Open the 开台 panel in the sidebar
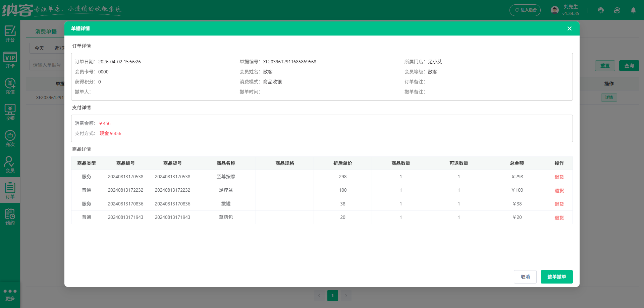This screenshot has height=308, width=644. (10, 34)
